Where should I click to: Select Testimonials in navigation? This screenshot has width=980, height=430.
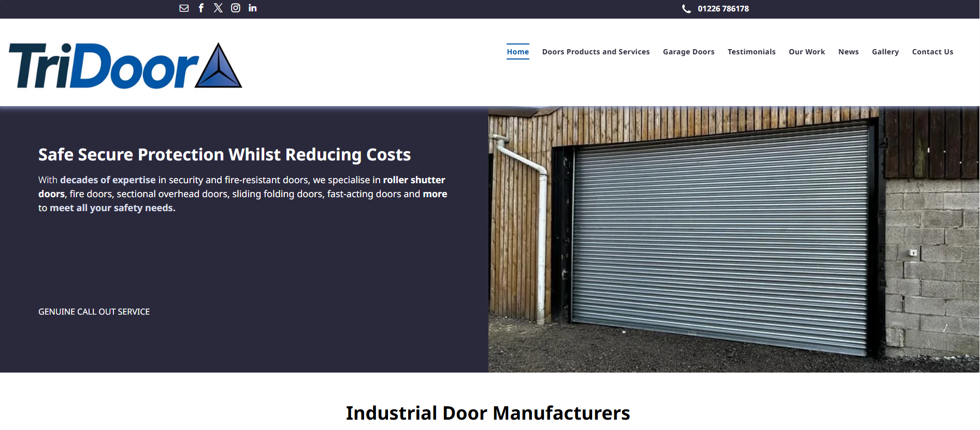pos(751,52)
